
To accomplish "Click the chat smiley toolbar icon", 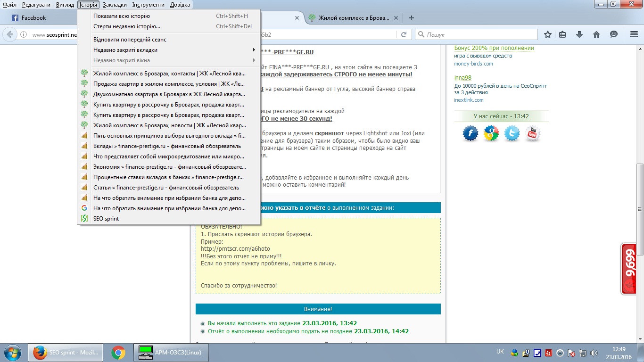I will point(613,34).
